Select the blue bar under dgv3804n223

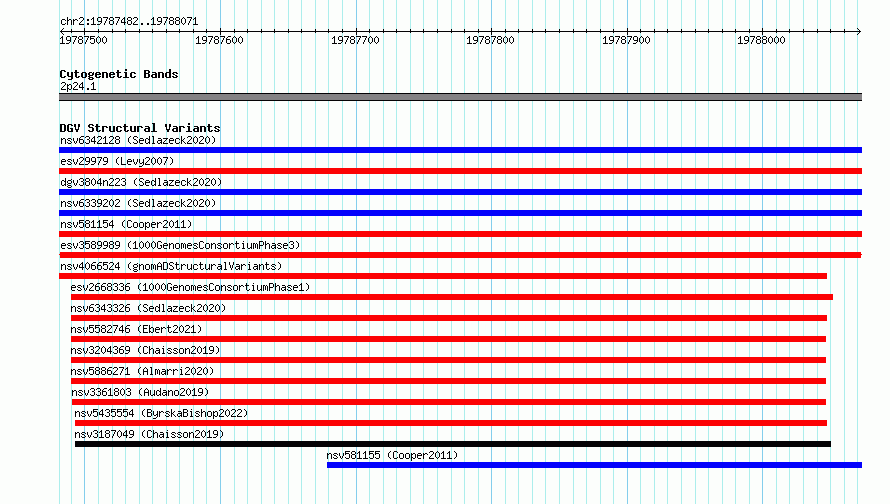pos(460,192)
